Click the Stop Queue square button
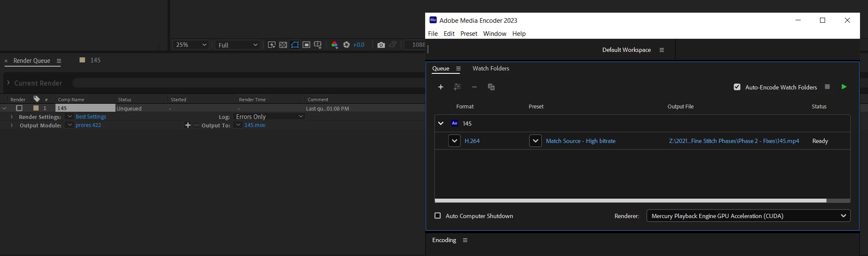This screenshot has height=256, width=868. pos(827,86)
